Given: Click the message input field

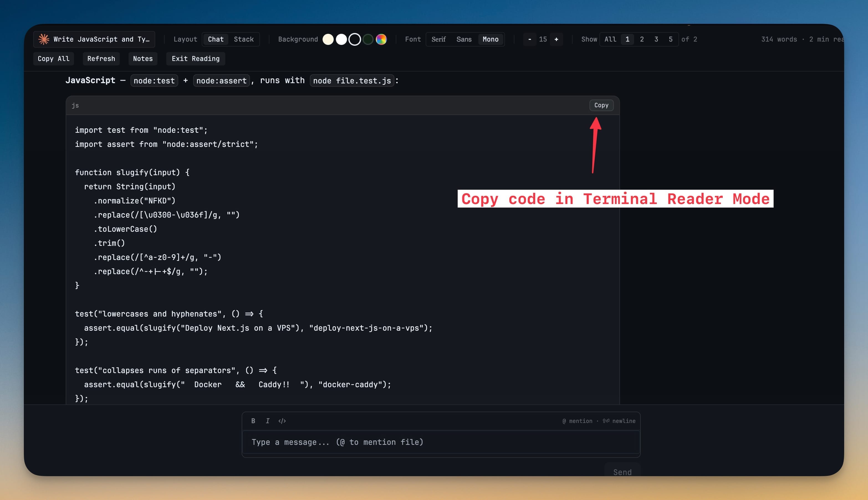Looking at the screenshot, I should pos(441,442).
